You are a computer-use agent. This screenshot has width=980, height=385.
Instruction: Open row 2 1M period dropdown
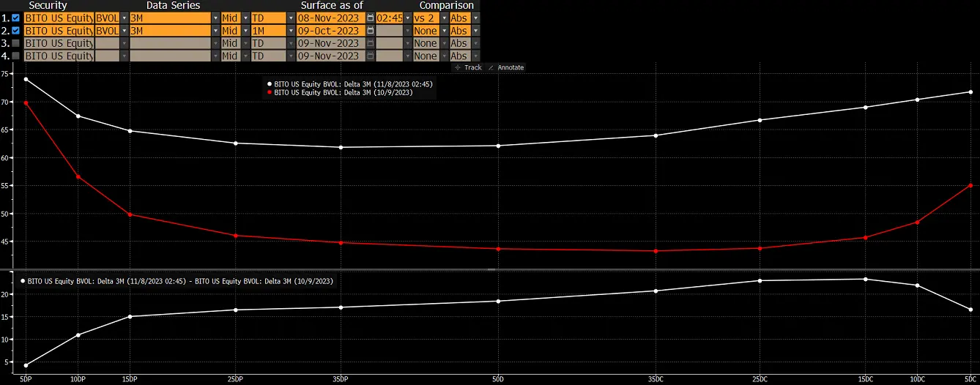point(291,30)
